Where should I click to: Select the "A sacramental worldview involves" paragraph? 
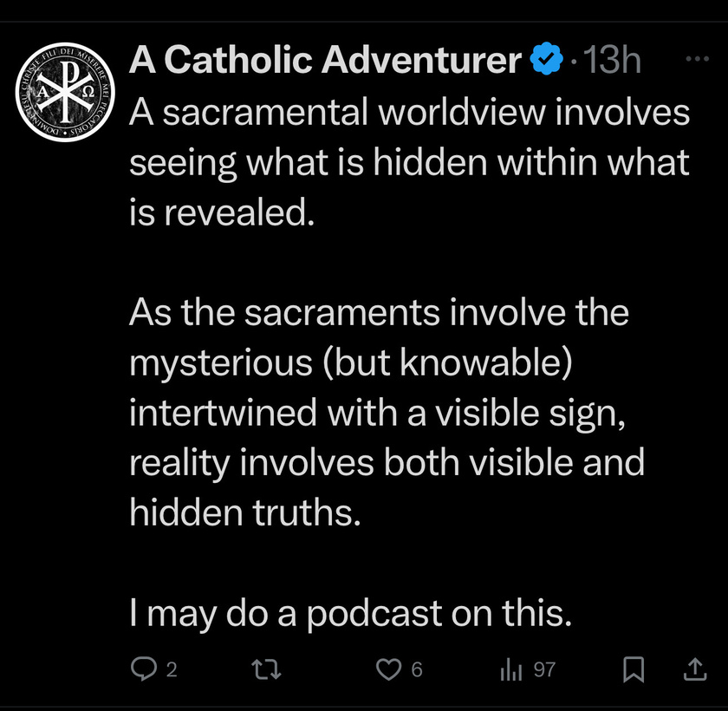click(x=409, y=163)
